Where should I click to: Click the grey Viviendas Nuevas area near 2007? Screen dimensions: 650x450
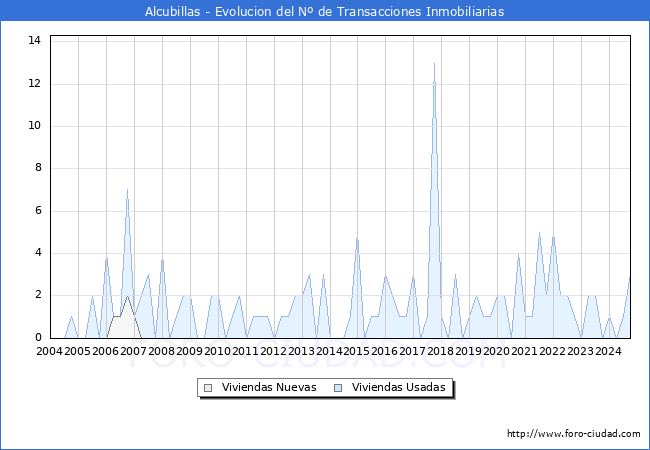coord(124,323)
